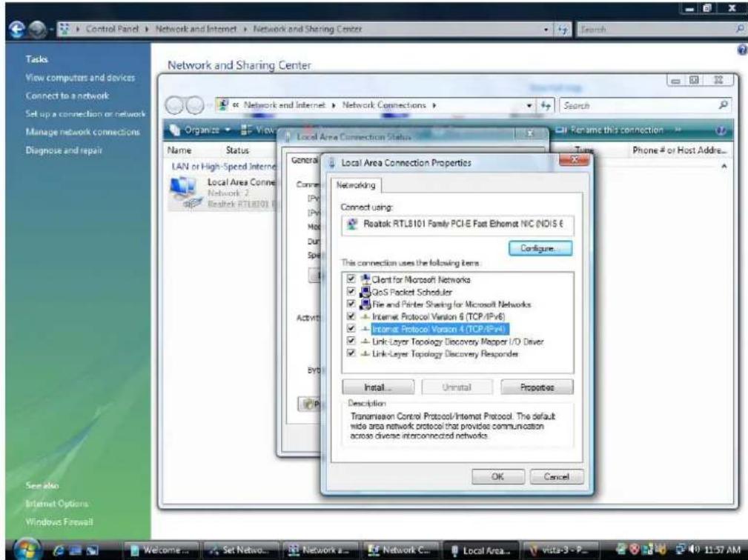Click Diagnose and repair link
748x560 pixels.
(x=64, y=150)
